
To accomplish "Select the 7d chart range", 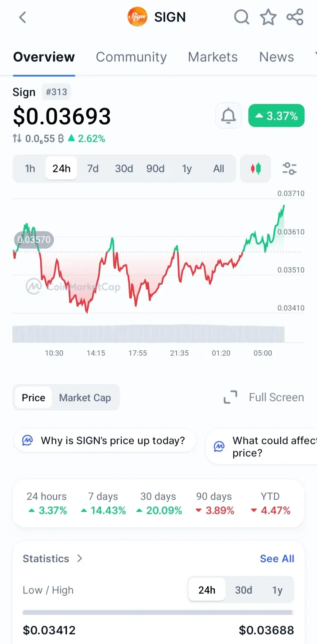I will click(93, 169).
